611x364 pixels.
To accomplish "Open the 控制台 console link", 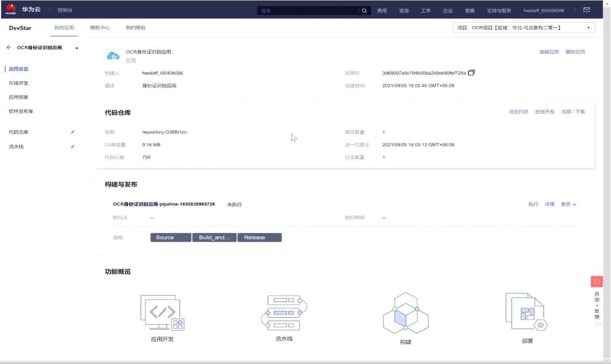I will (x=65, y=10).
